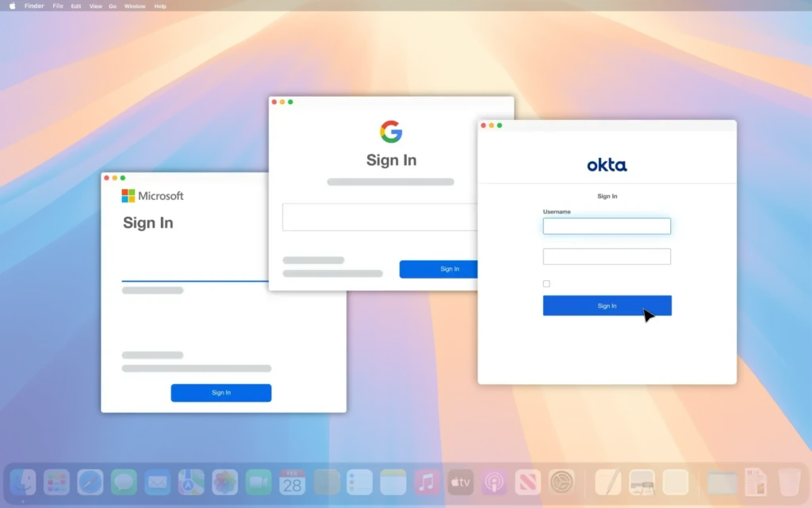Open the File menu

tap(58, 6)
